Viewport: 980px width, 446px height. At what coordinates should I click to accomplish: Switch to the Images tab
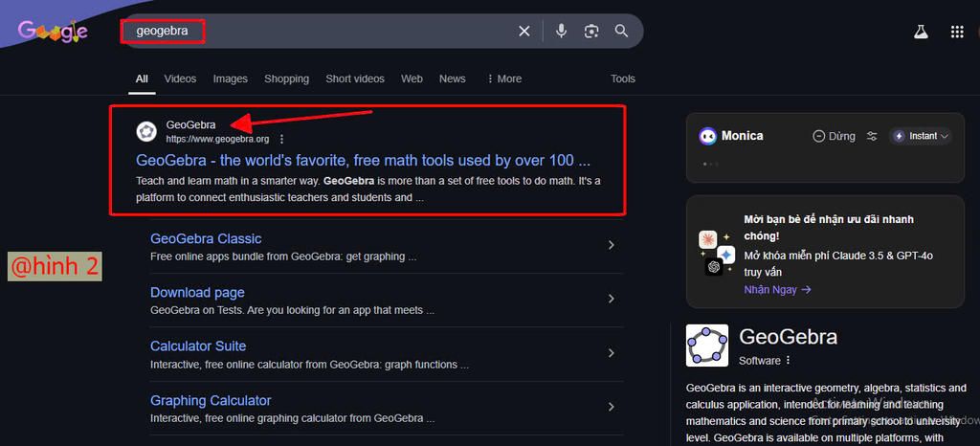point(230,78)
